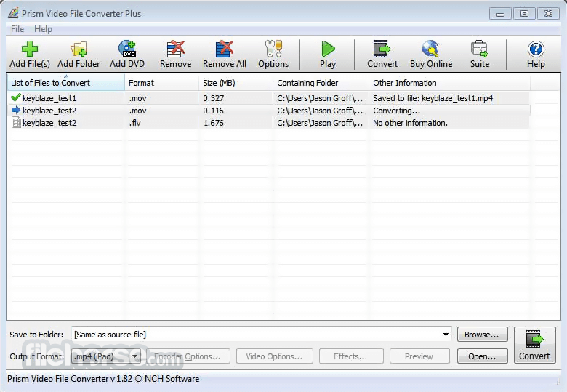This screenshot has height=392, width=567.
Task: Open the File menu
Action: point(17,29)
